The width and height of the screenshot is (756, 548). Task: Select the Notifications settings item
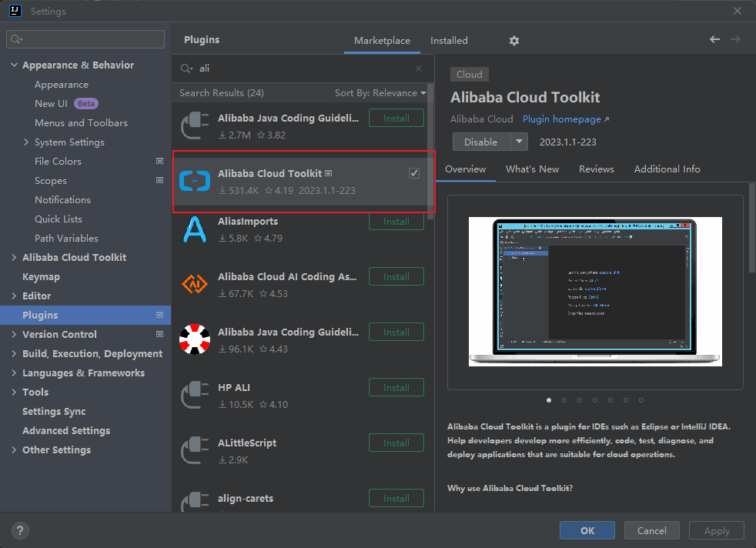[62, 199]
